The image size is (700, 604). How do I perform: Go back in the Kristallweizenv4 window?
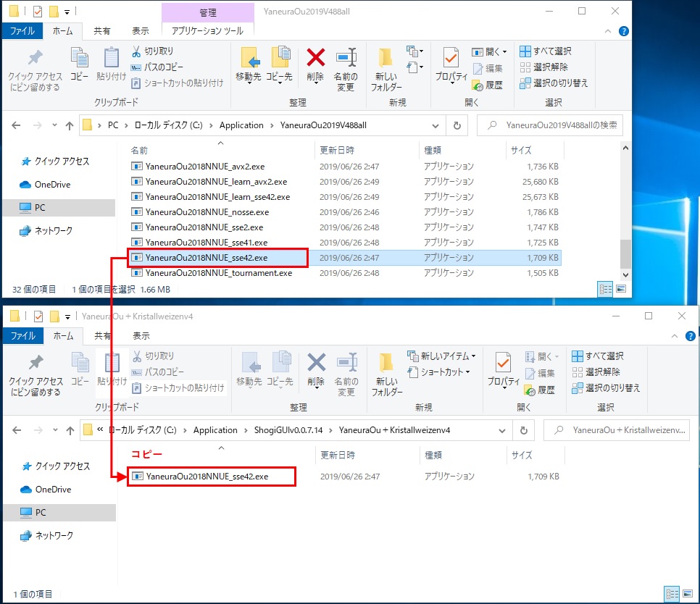pyautogui.click(x=17, y=430)
